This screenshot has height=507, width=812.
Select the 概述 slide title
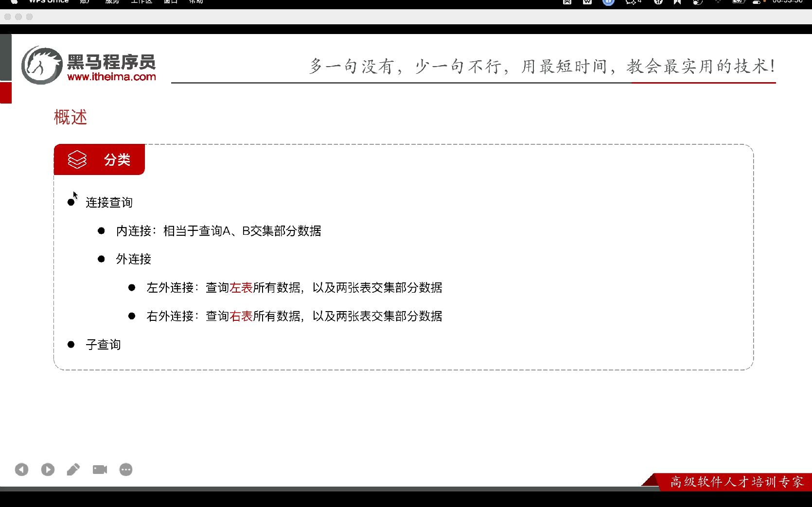tap(71, 117)
